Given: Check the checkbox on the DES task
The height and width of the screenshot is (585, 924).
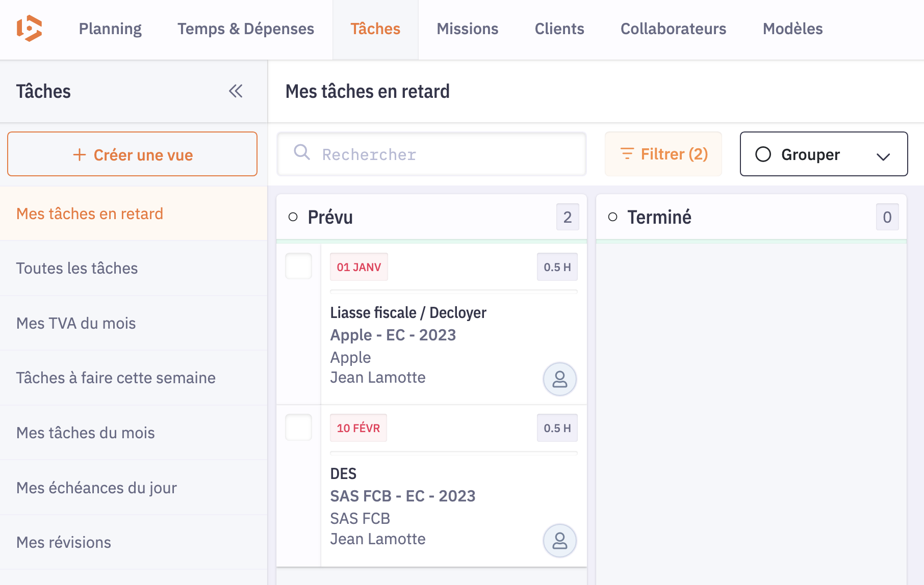Looking at the screenshot, I should 298,428.
